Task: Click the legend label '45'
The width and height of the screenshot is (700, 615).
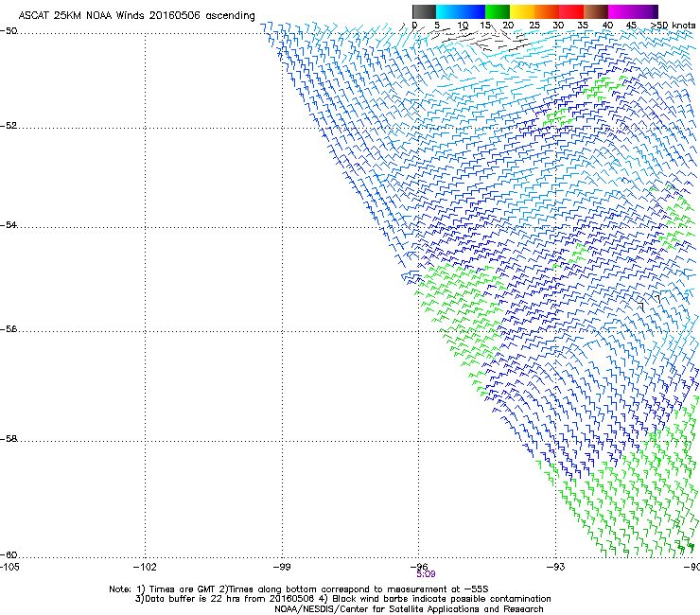Action: click(x=631, y=26)
